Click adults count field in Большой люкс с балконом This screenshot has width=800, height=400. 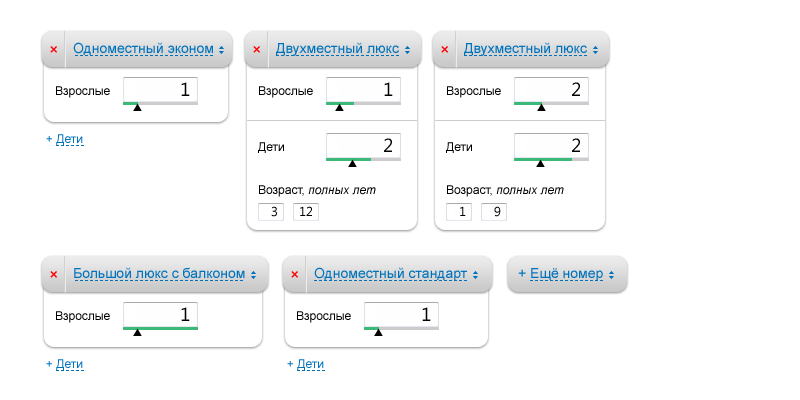pyautogui.click(x=160, y=315)
